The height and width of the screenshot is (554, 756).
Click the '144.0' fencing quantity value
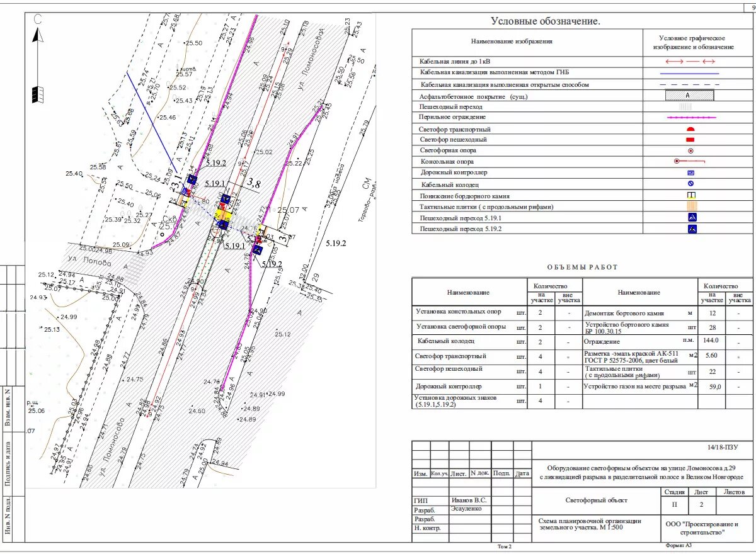click(x=711, y=341)
